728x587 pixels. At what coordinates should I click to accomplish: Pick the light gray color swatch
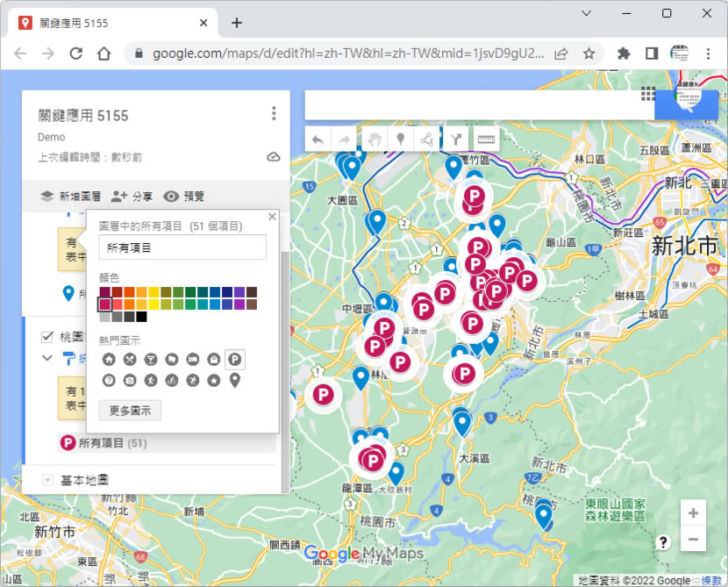click(x=105, y=317)
